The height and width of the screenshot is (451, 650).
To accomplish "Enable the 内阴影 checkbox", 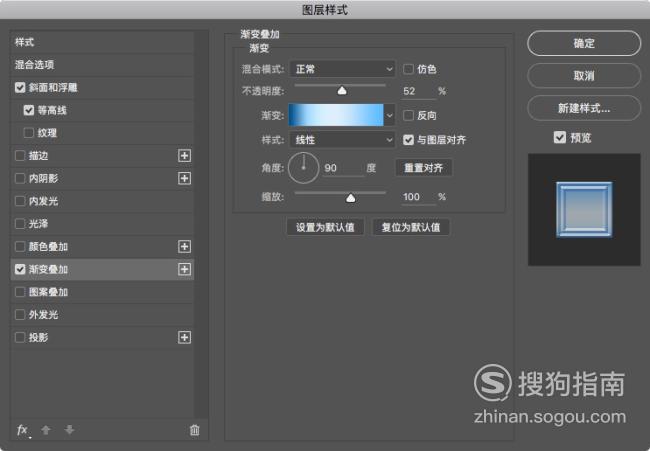I will [20, 178].
